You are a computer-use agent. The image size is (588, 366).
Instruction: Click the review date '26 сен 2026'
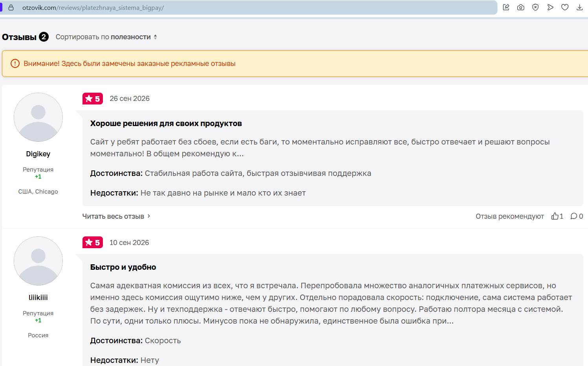click(x=130, y=99)
